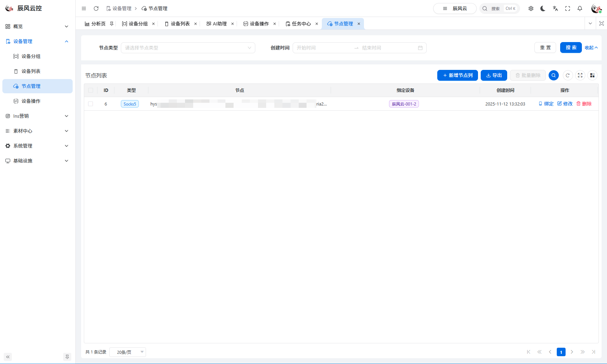Enter table fullscreen mode
This screenshot has height=364, width=607.
580,75
